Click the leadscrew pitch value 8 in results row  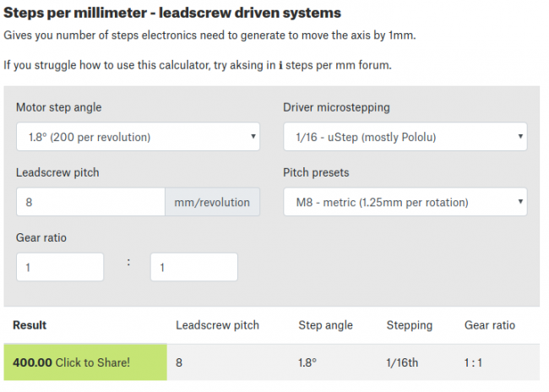[x=179, y=362]
